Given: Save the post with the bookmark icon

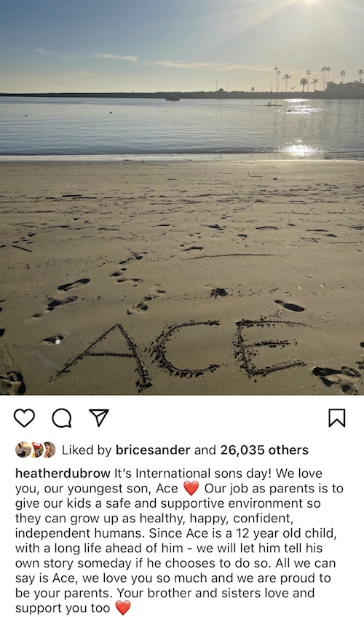Looking at the screenshot, I should pyautogui.click(x=337, y=418).
